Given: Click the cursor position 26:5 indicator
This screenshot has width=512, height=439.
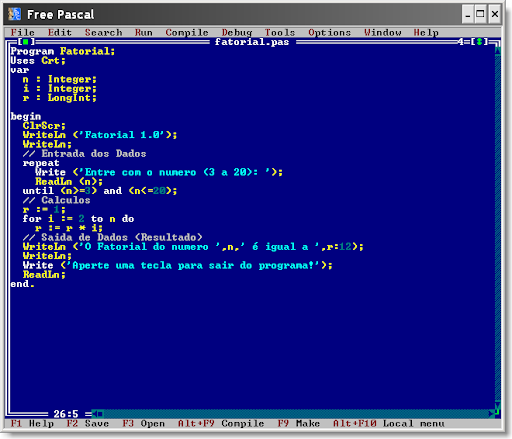Looking at the screenshot, I should (x=66, y=414).
